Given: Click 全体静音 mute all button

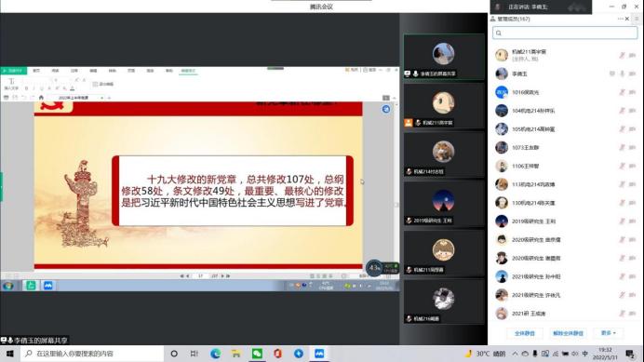Looking at the screenshot, I should pyautogui.click(x=525, y=333).
